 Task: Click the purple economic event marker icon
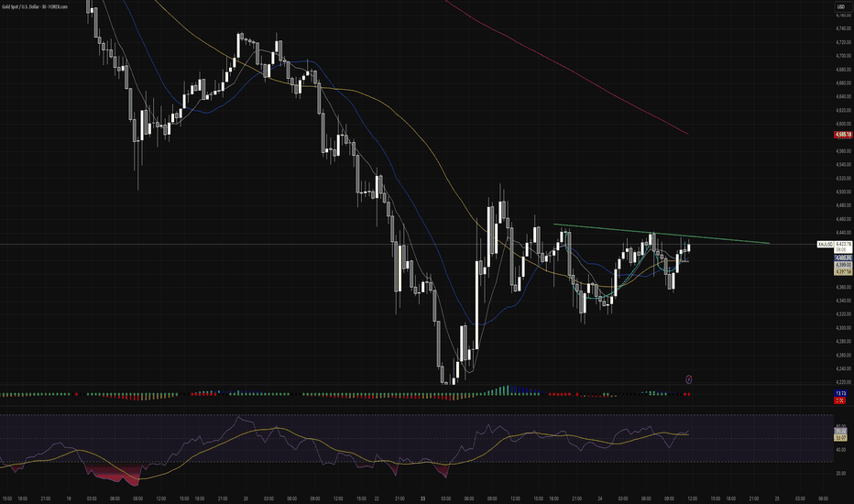tap(689, 378)
